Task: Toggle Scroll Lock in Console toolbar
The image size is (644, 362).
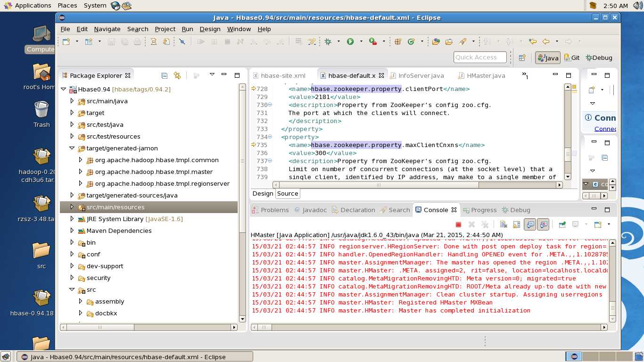Action: [x=516, y=225]
